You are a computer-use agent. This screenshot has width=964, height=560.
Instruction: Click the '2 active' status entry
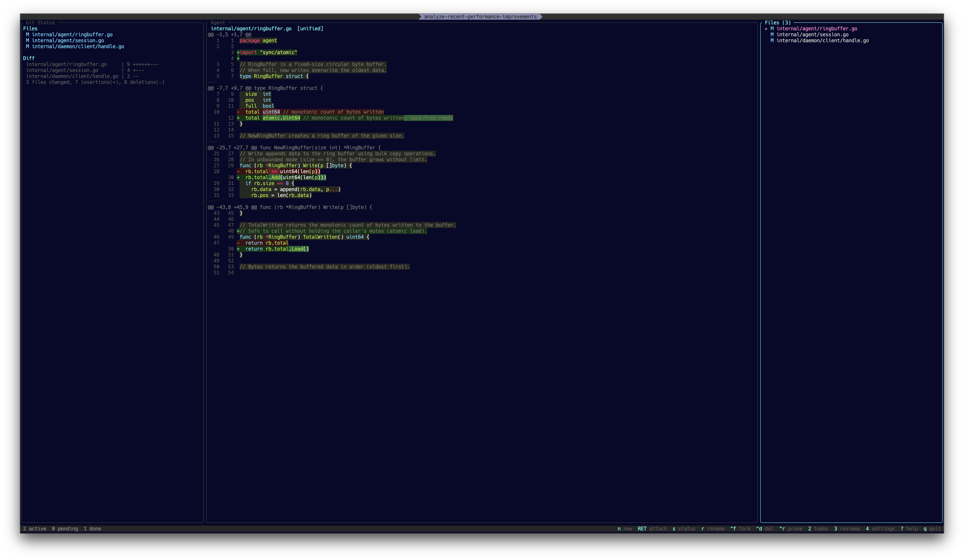(34, 529)
